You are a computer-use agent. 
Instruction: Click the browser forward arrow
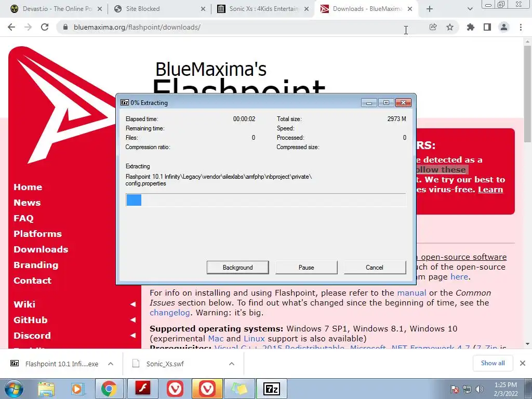[28, 27]
